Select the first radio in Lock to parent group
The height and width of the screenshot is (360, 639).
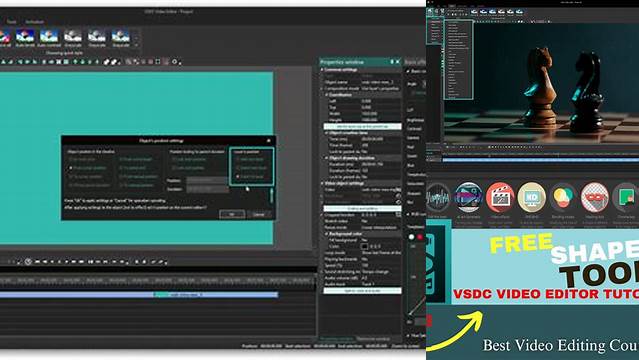238,159
